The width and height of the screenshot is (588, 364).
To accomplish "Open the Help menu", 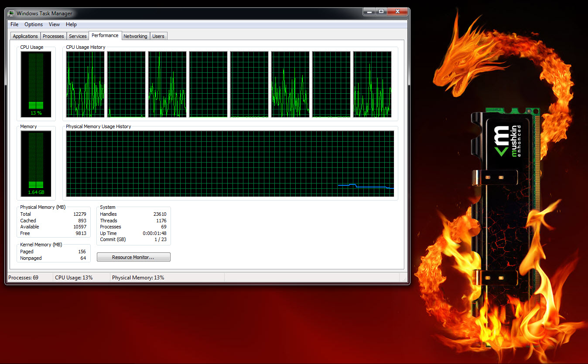I will (71, 24).
